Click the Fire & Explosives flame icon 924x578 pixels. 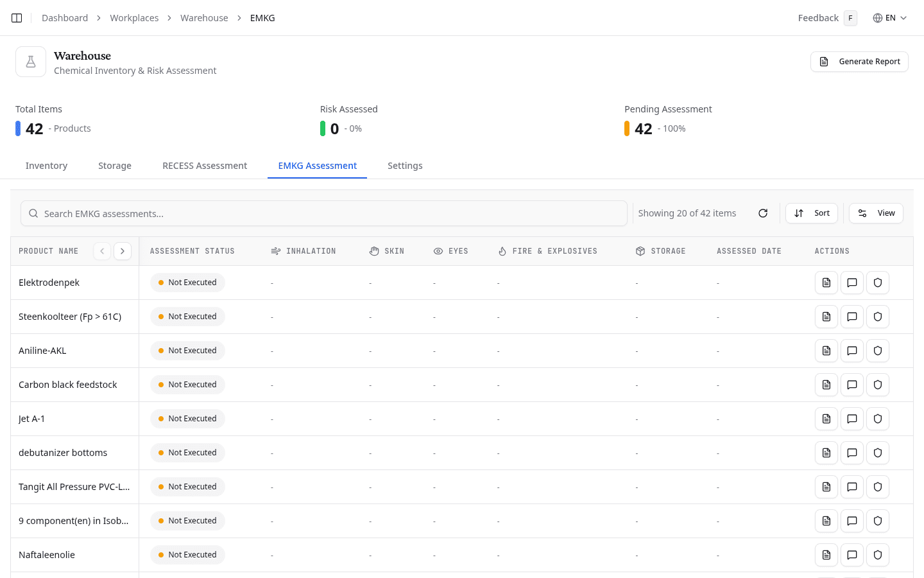(501, 250)
